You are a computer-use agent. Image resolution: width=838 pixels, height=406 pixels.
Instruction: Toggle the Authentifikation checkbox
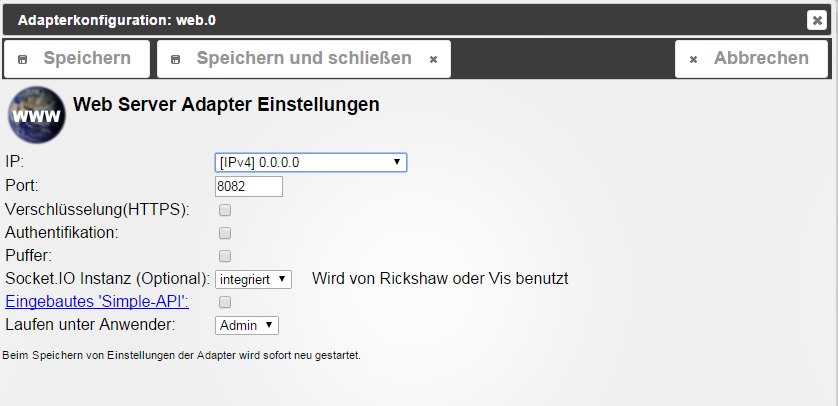[225, 233]
